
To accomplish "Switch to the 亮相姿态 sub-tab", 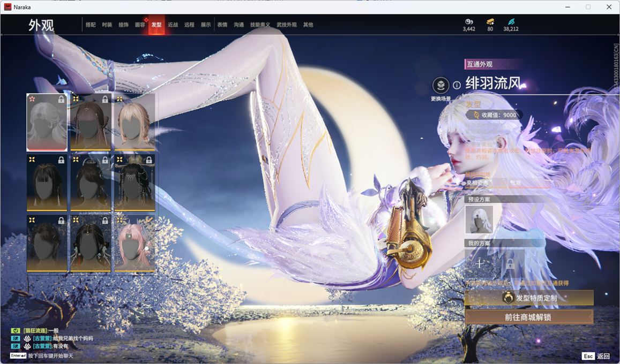I will coord(477,183).
